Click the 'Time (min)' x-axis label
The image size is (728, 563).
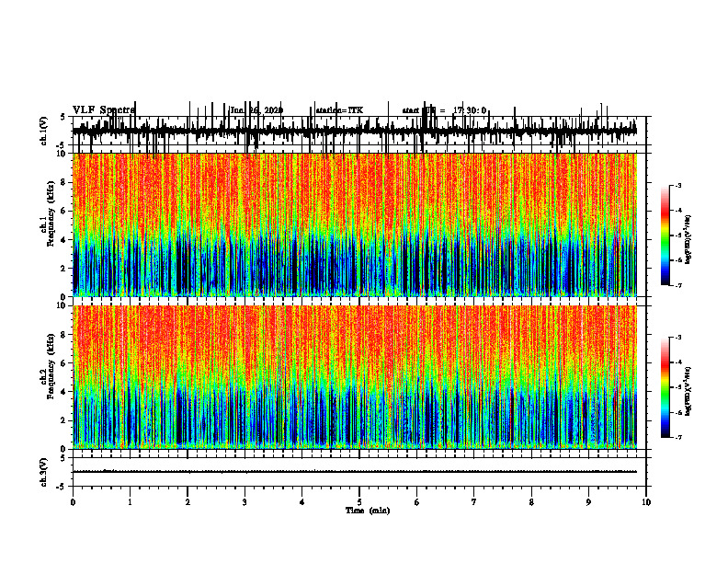(368, 511)
